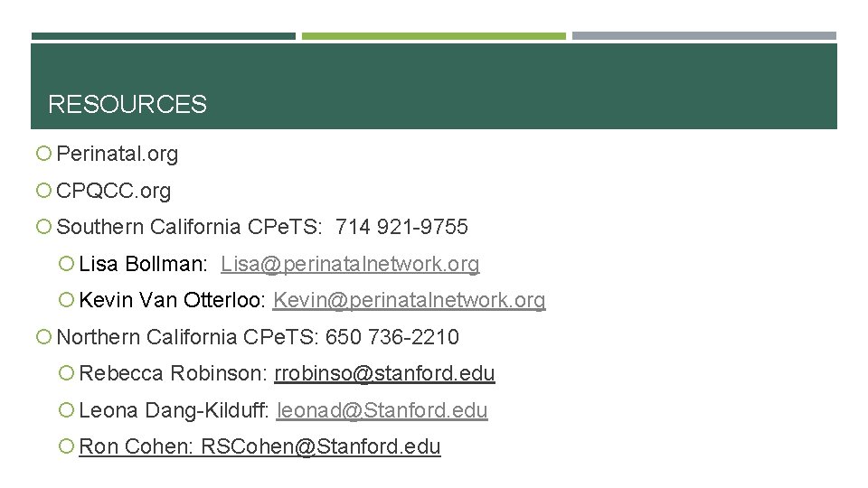Screen dimensions: 868x488
Task: Open the Lisa@perinatalnetwork.org email link
Action: pos(350,264)
